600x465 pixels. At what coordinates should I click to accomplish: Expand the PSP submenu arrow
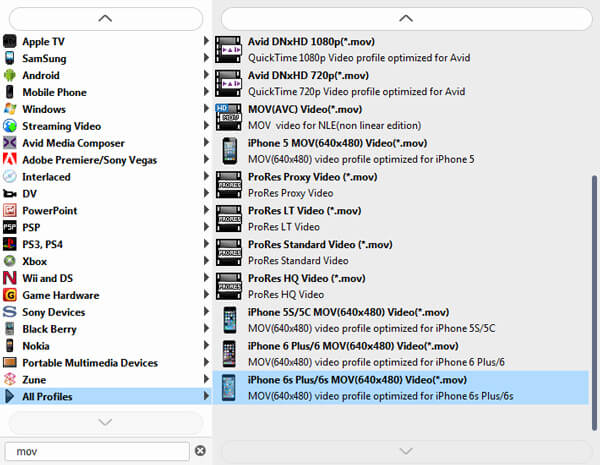pos(206,227)
